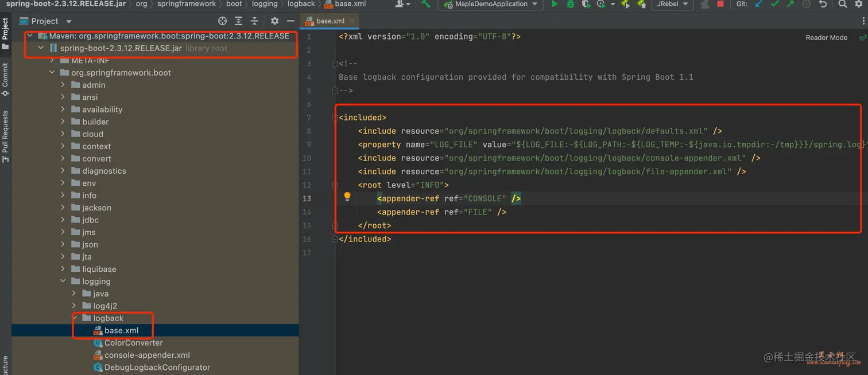Viewport: 868px width, 375px height.
Task: Expand the log4j2 package
Action: click(74, 306)
